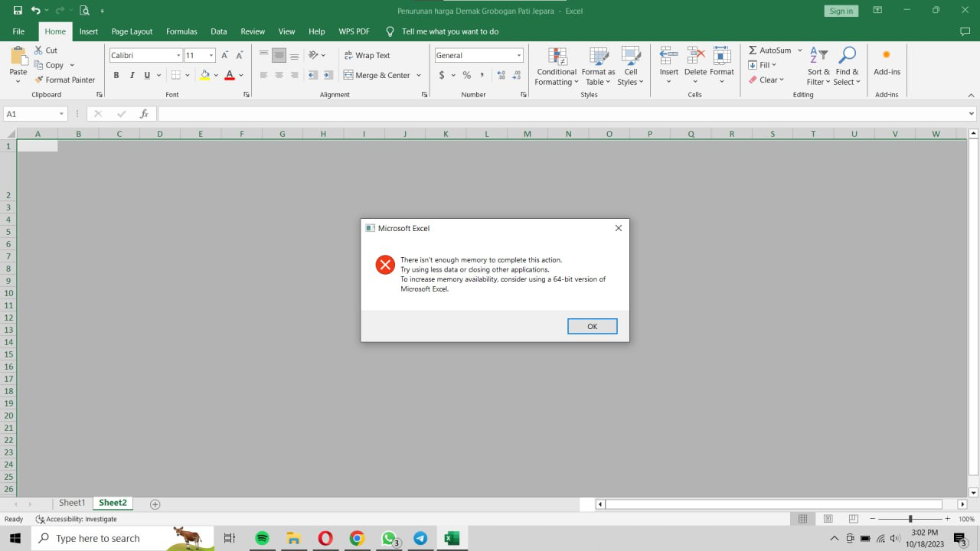
Task: Click the Comma Style icon
Action: point(482,75)
